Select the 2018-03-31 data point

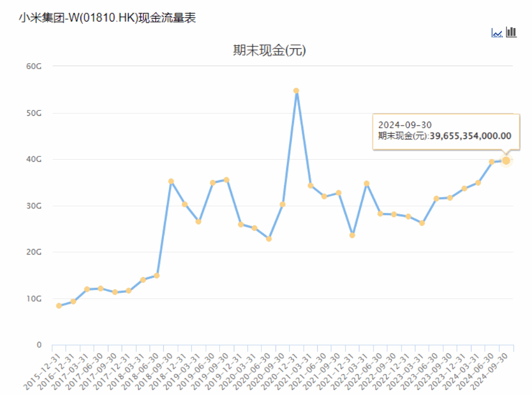point(143,280)
